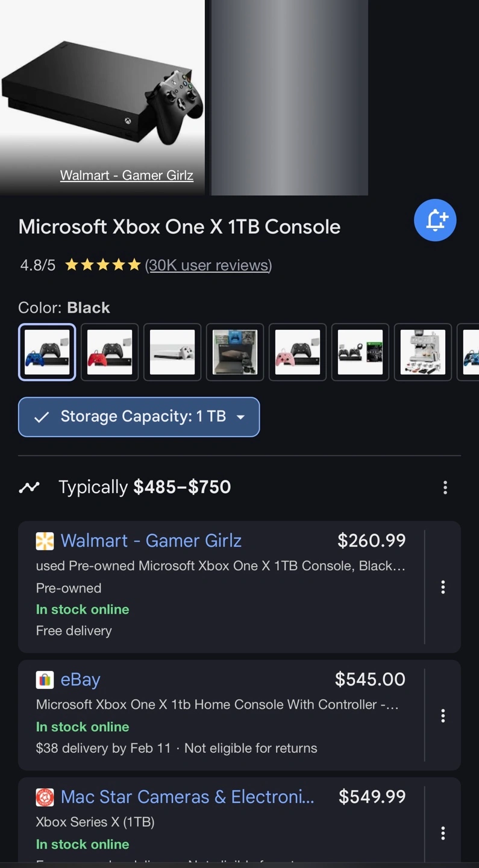
Task: Click the Mac Star Cameras logo icon
Action: tap(45, 797)
